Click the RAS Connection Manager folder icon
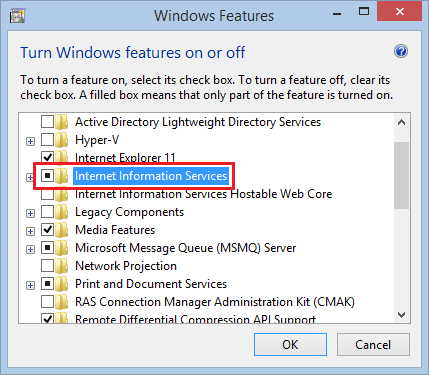Screen dimensions: 429x375 pos(61,302)
